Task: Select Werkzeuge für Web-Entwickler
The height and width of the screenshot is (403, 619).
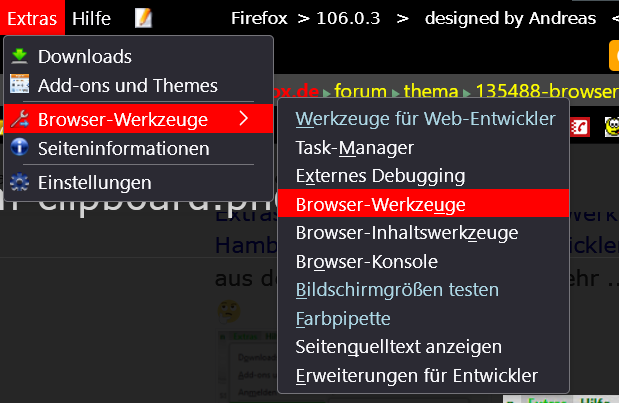Action: point(423,119)
